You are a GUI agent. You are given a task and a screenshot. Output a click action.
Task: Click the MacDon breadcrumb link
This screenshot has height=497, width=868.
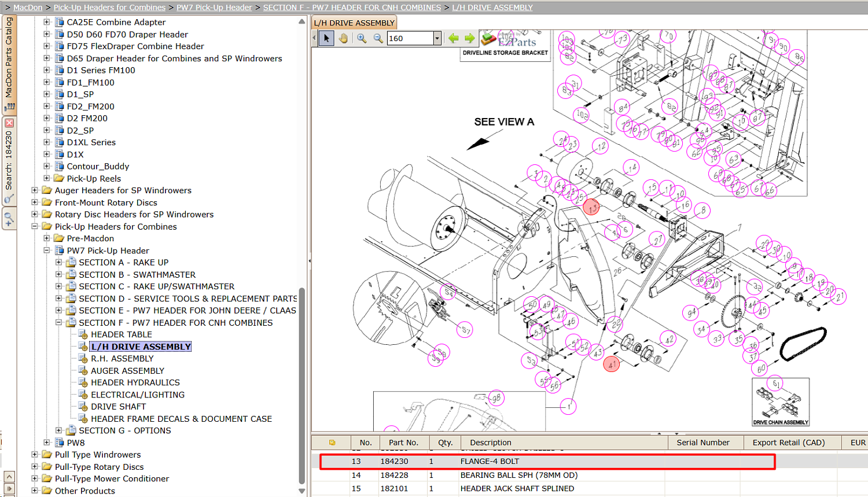[x=28, y=8]
